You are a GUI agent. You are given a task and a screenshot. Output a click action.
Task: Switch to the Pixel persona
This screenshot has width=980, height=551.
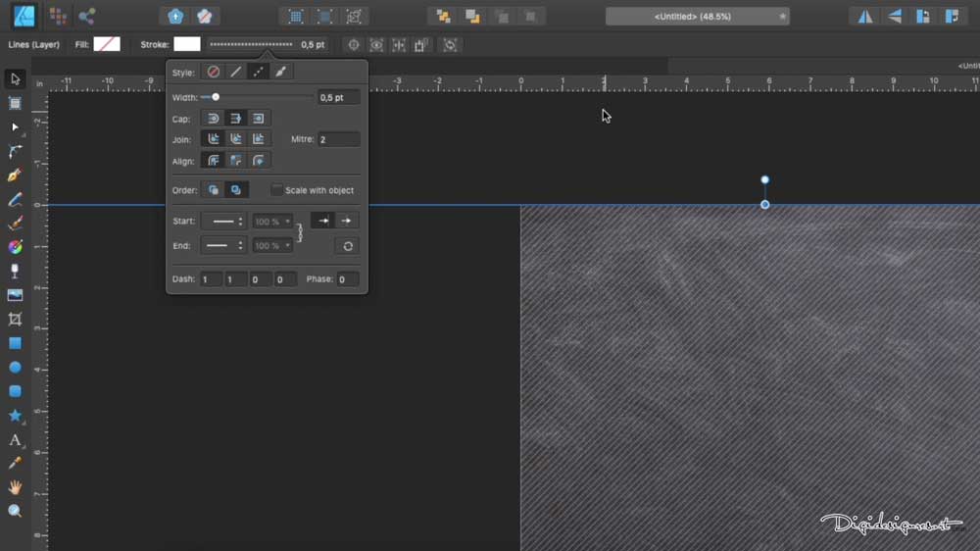(58, 17)
